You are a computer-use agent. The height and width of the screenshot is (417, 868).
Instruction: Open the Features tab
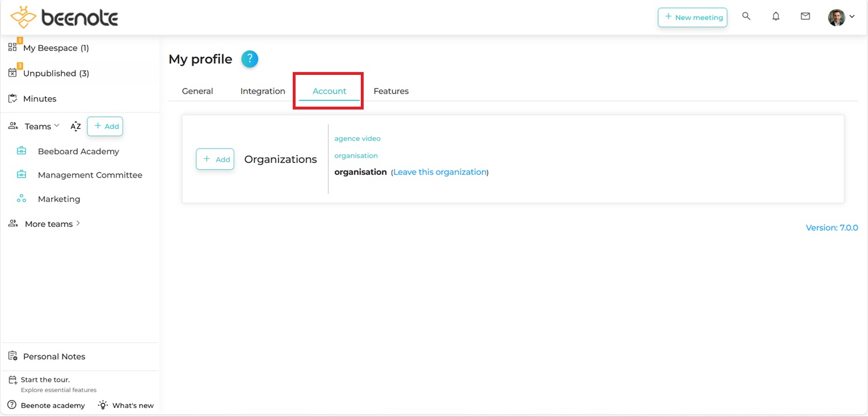click(x=391, y=91)
